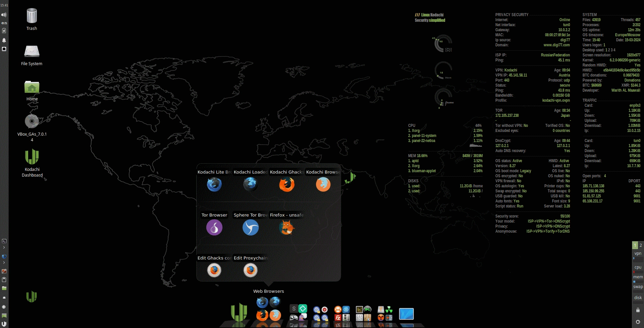Image resolution: width=644 pixels, height=328 pixels.
Task: Open the goggles icon in the dock
Action: [294, 317]
